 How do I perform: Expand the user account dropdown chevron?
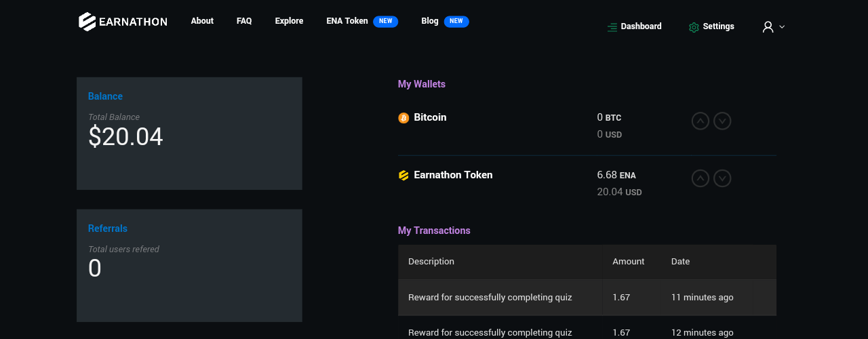[x=782, y=27]
